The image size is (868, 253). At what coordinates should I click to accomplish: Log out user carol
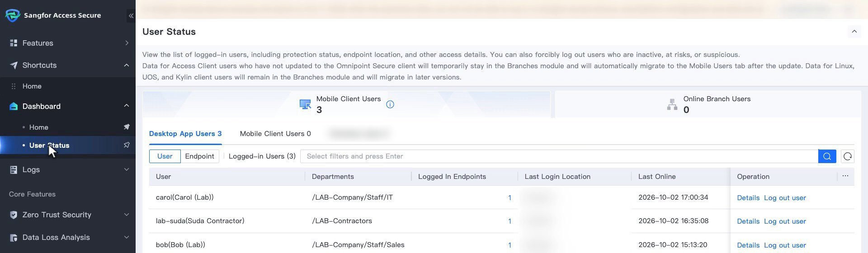coord(785,198)
